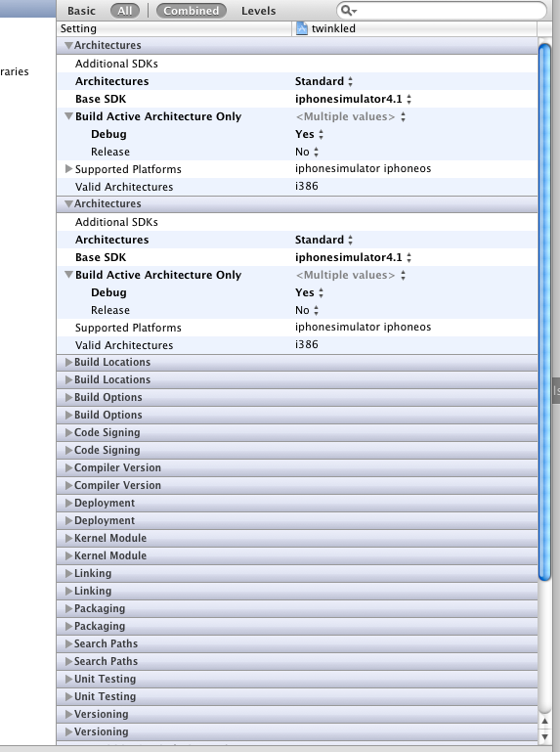Select the All settings filter
Screen dimensions: 560x752
click(x=125, y=11)
